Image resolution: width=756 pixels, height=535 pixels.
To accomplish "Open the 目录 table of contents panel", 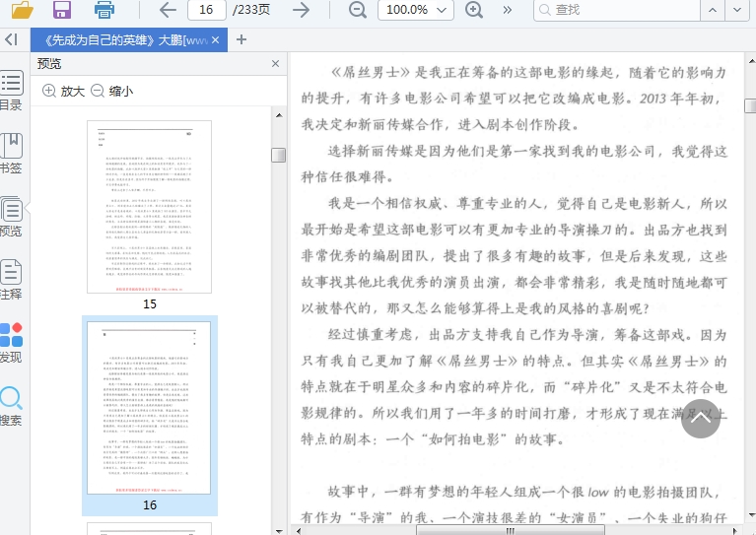I will click(x=11, y=91).
